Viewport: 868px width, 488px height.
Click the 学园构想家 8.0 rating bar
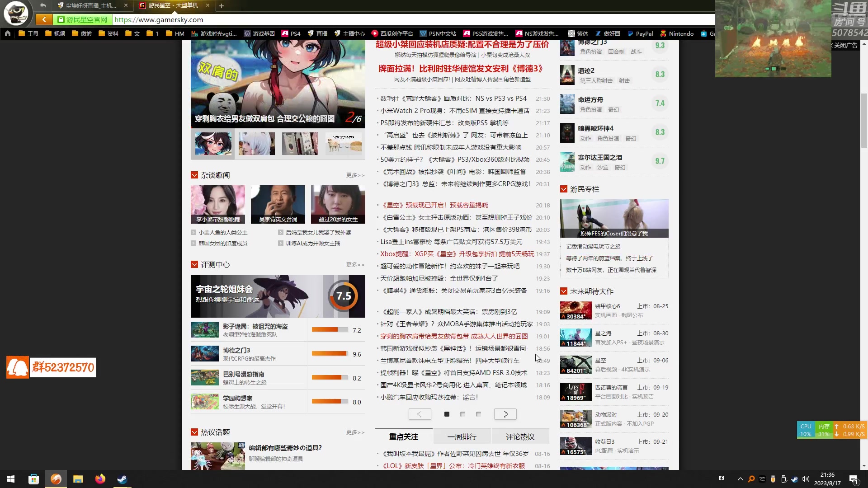point(330,402)
